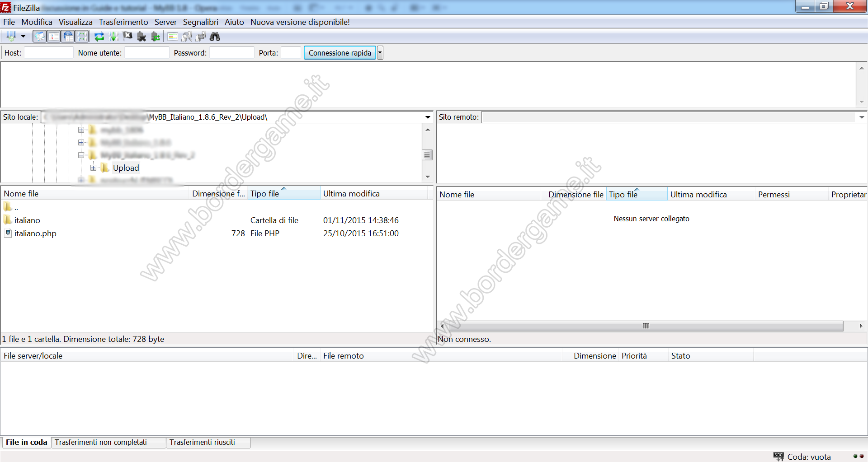Viewport: 868px width, 462px height.
Task: Open the Site Manager icon
Action: [11, 37]
